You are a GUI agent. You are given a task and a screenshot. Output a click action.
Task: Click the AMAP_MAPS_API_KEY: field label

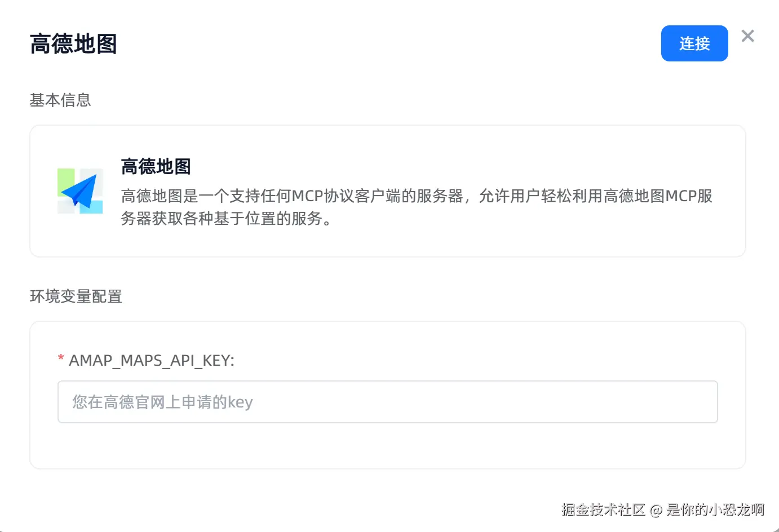[x=152, y=361]
